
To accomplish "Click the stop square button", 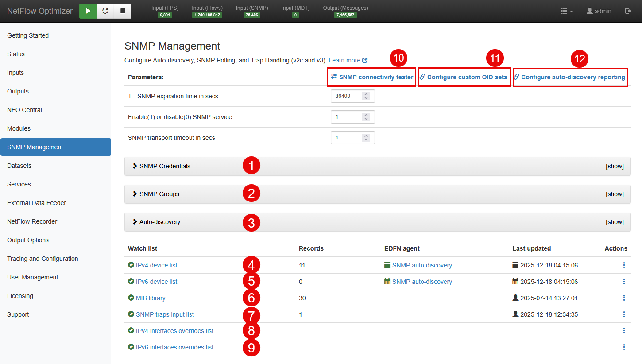I will 123,11.
